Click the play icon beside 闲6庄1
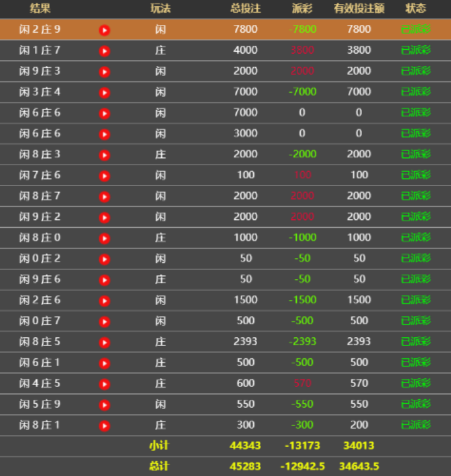This screenshot has height=476, width=451. click(104, 363)
